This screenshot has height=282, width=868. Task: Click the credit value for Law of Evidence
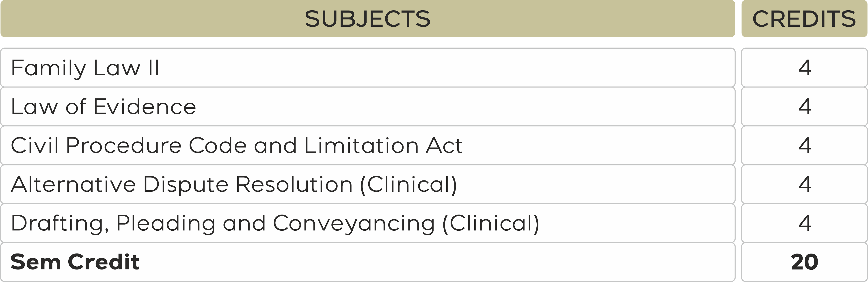pyautogui.click(x=804, y=106)
